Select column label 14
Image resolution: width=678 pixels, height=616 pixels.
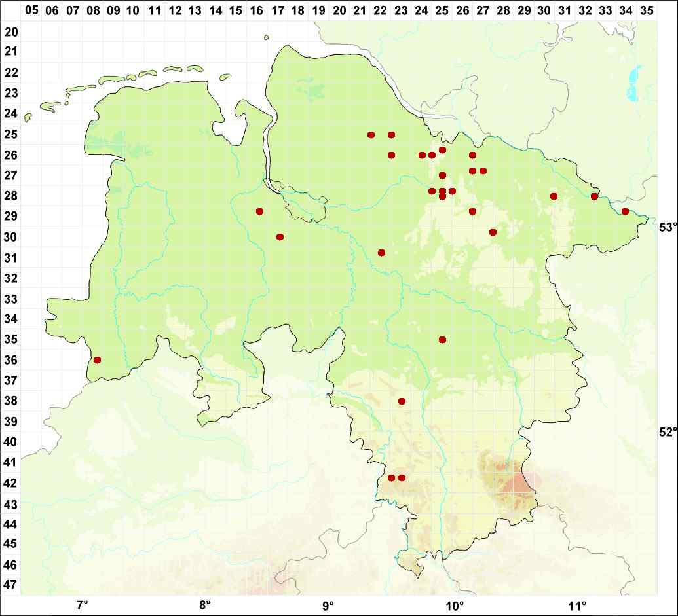pyautogui.click(x=216, y=10)
